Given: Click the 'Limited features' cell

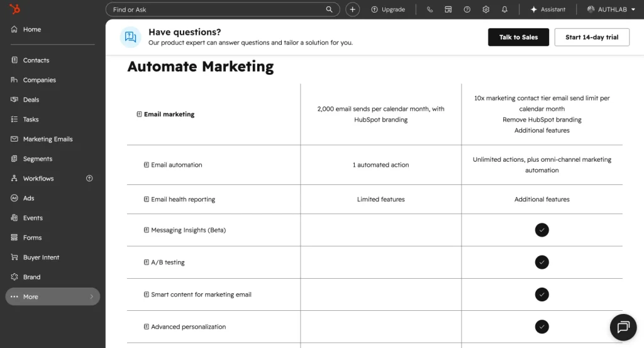Looking at the screenshot, I should click(x=380, y=199).
